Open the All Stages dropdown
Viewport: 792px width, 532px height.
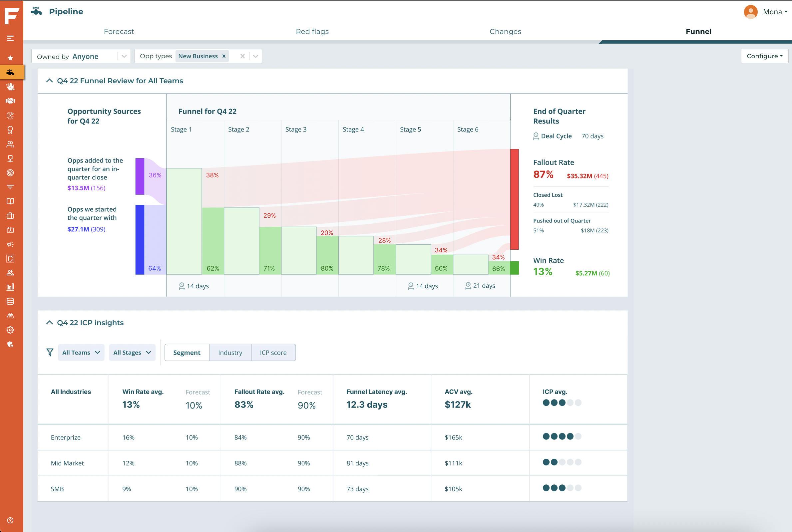132,353
